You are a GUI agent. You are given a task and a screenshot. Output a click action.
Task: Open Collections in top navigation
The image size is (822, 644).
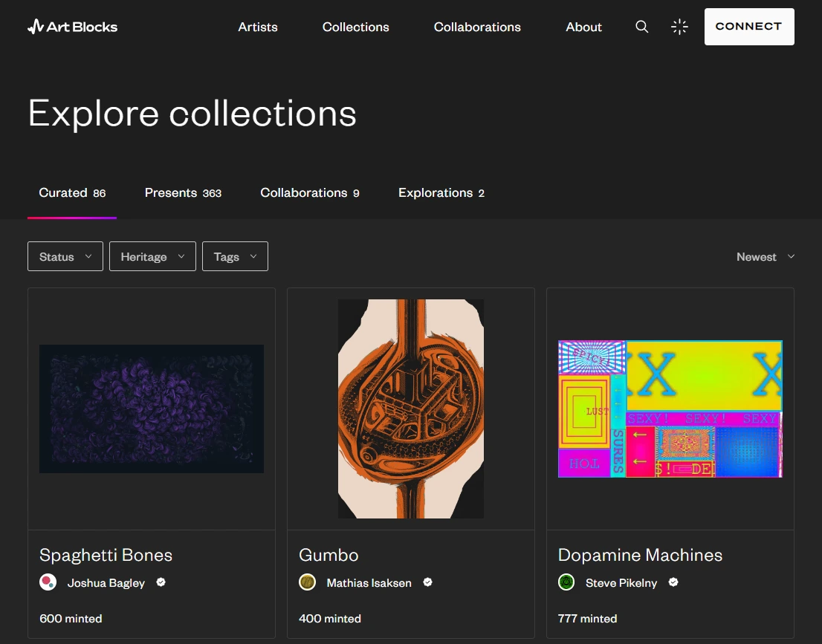355,27
